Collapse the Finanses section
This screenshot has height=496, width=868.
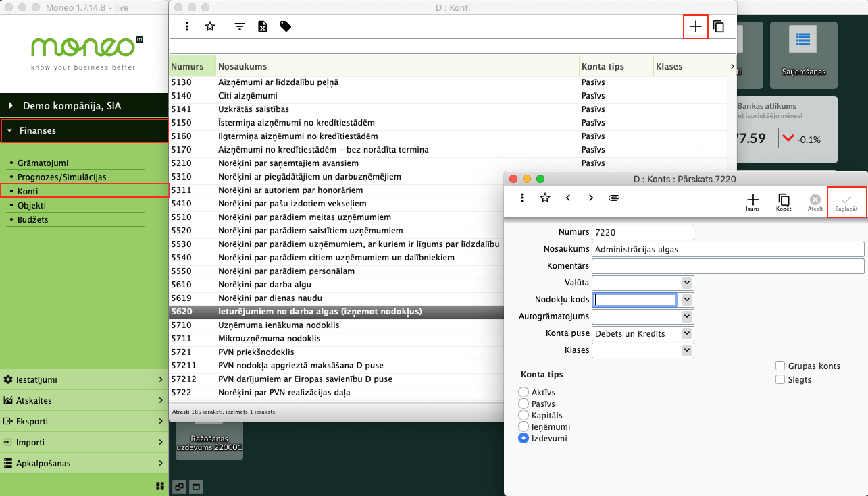(84, 130)
